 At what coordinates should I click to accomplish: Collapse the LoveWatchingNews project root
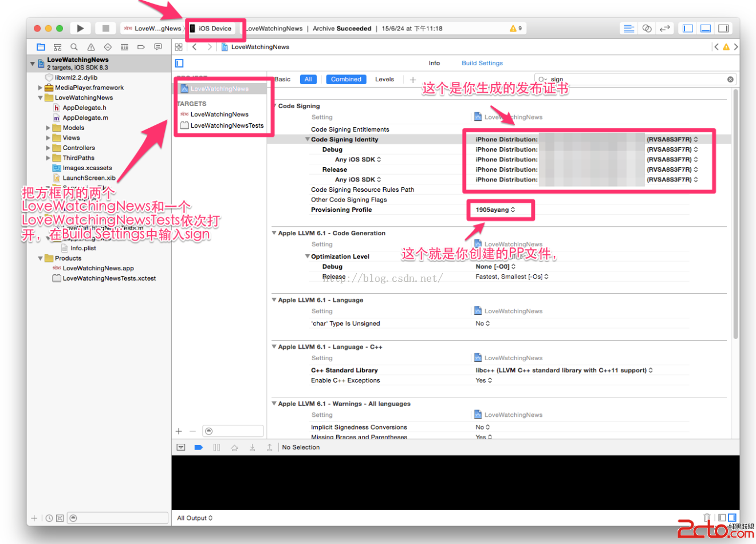click(x=33, y=64)
